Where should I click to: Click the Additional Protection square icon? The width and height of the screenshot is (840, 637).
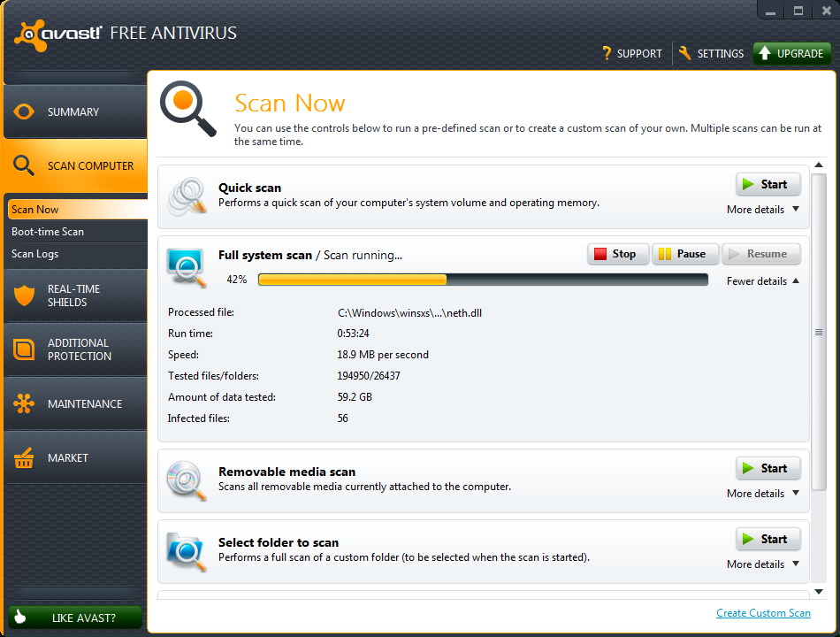[24, 349]
